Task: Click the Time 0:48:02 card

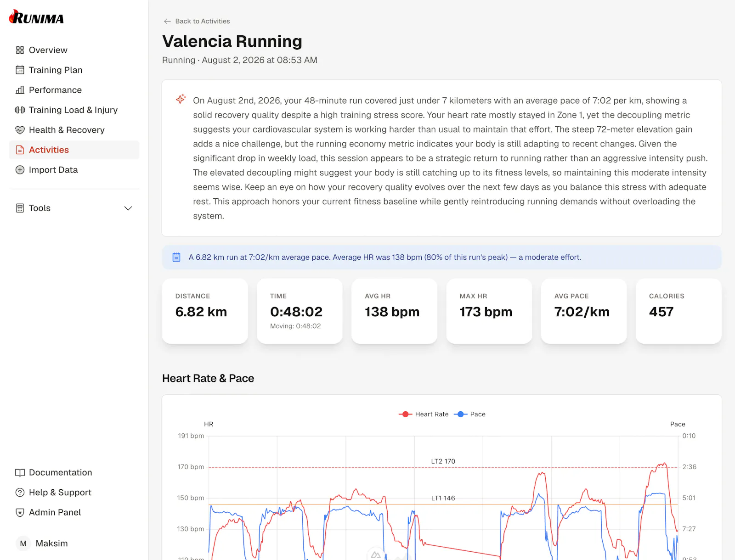Action: tap(300, 311)
